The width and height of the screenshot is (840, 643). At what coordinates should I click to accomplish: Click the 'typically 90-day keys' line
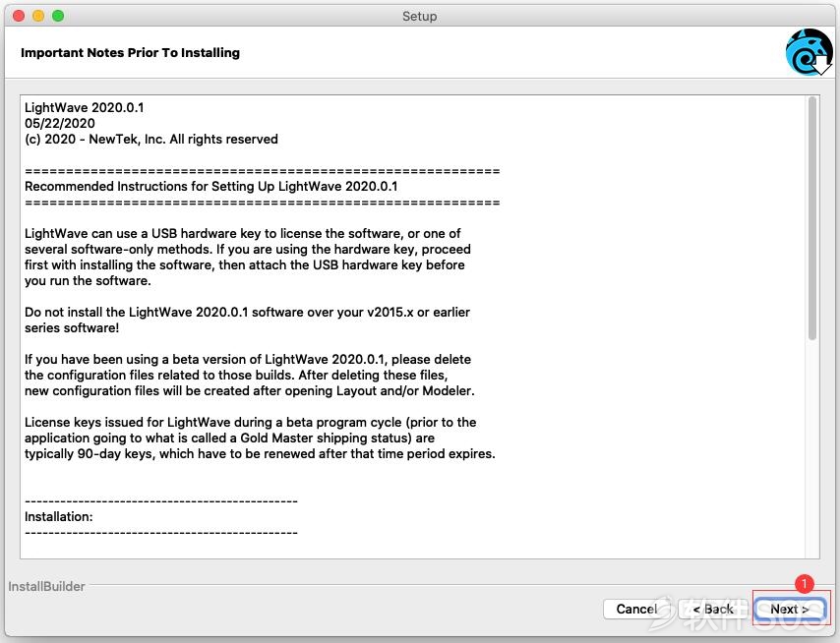tap(260, 454)
